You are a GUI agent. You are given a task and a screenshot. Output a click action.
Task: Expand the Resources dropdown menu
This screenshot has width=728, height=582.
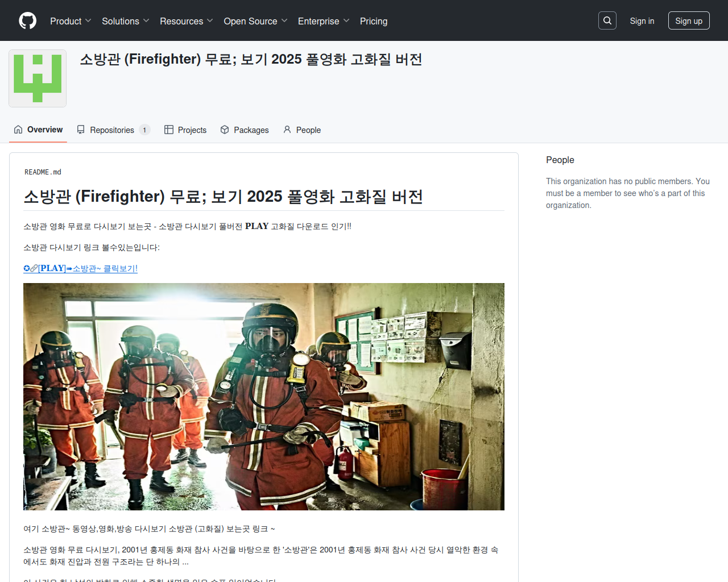pos(187,21)
